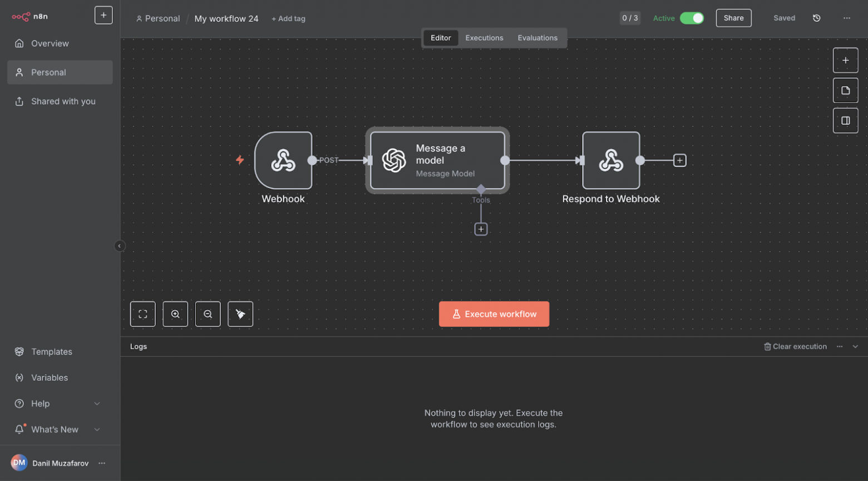This screenshot has height=481, width=868.
Task: Create a new workflow with the top-left plus
Action: pyautogui.click(x=103, y=15)
